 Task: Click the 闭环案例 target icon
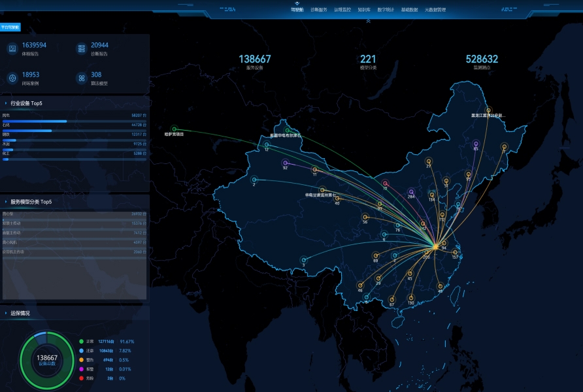coord(12,78)
